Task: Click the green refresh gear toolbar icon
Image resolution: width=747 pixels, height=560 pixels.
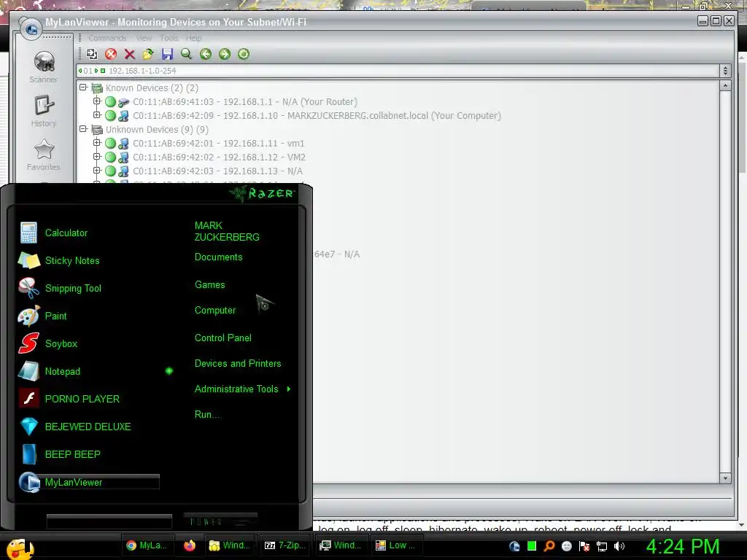Action: [x=244, y=54]
